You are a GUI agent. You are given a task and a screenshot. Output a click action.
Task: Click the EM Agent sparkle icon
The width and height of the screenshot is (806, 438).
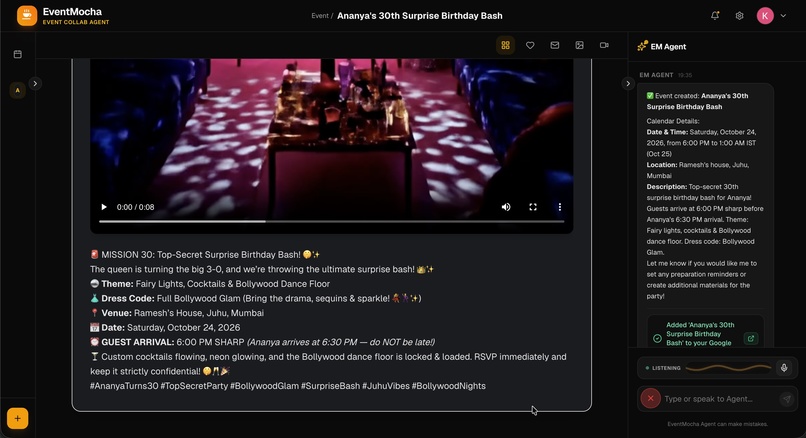pos(642,46)
